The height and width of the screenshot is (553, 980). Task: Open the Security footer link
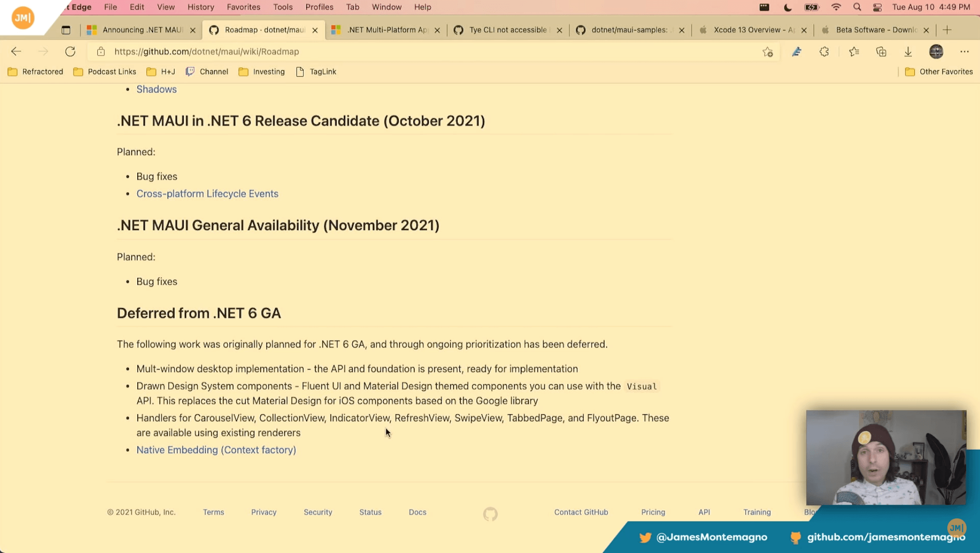tap(318, 512)
